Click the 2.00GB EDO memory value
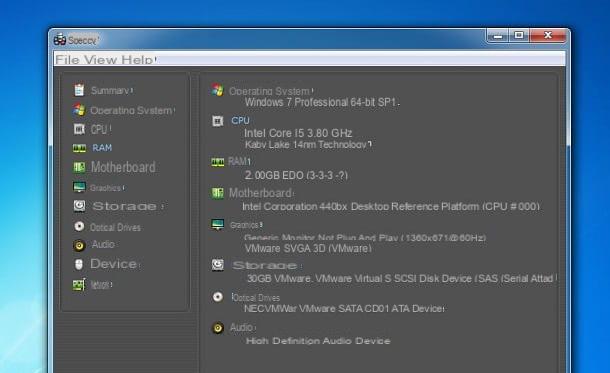610x373 pixels. pyautogui.click(x=296, y=175)
